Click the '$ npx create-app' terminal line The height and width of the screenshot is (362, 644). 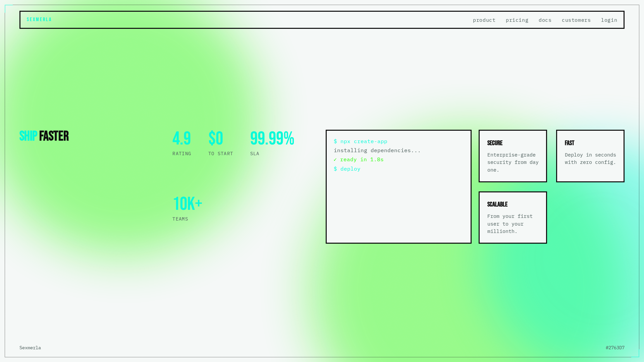pos(361,141)
